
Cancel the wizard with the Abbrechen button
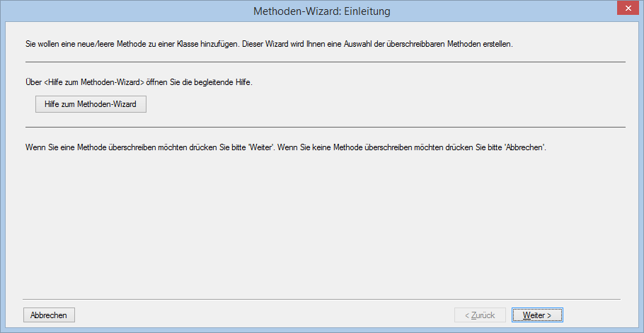click(x=49, y=315)
